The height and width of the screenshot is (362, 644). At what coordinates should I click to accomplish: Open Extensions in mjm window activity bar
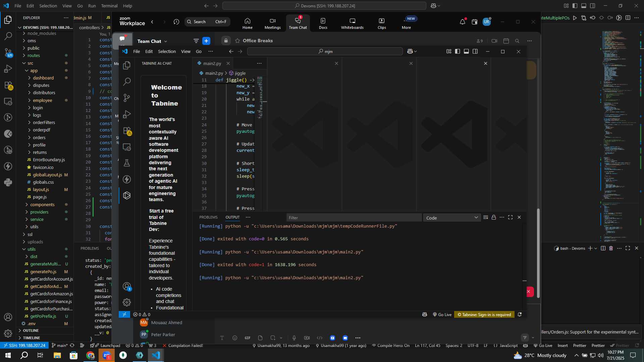click(127, 131)
